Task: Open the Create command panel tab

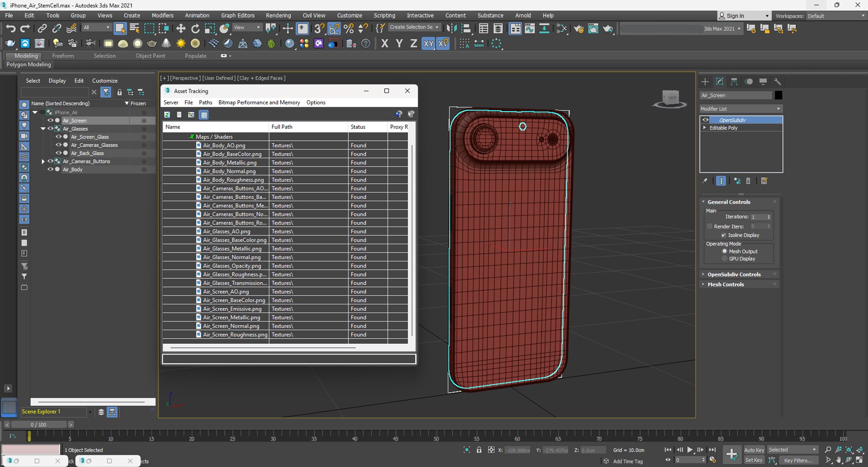Action: [705, 82]
